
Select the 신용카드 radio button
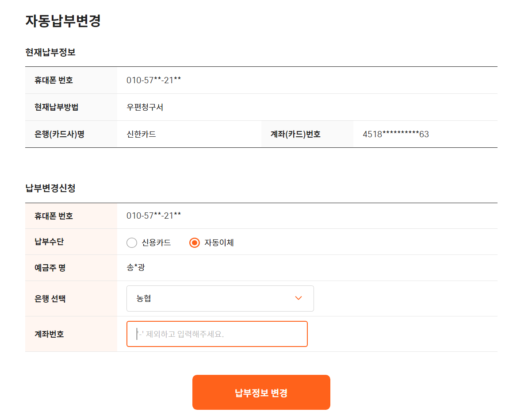pos(132,243)
